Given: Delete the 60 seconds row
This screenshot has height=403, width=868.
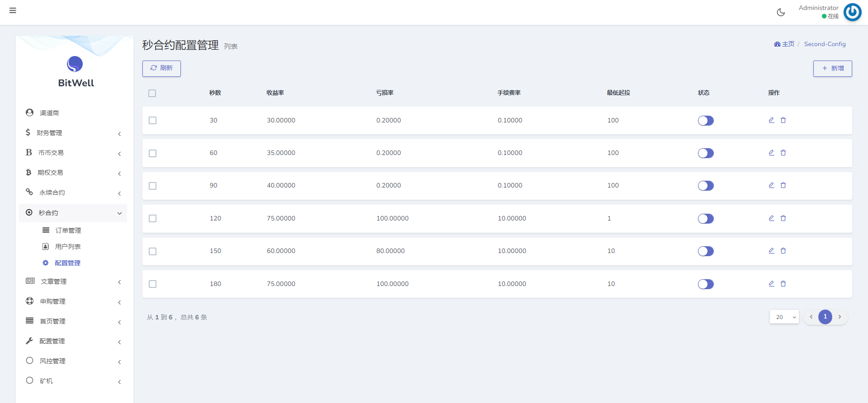Looking at the screenshot, I should [x=783, y=153].
